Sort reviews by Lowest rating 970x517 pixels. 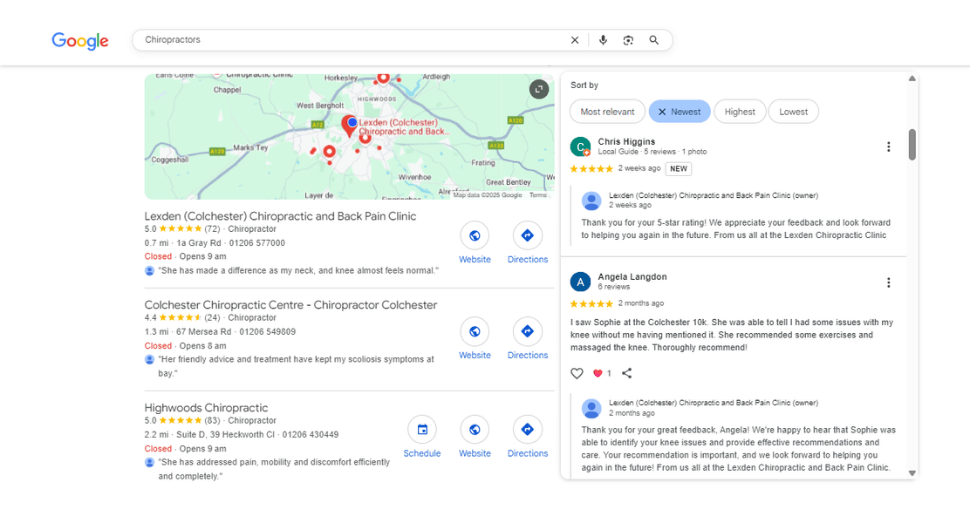[x=793, y=112]
